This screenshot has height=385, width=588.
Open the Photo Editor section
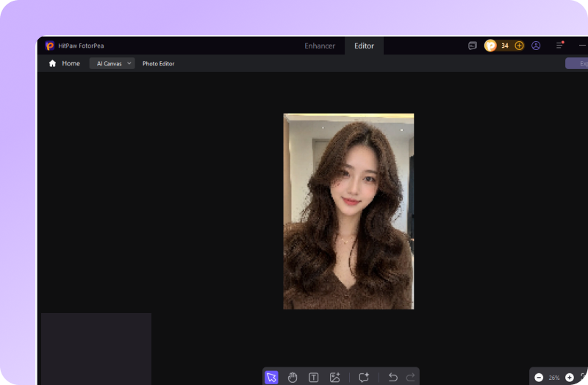click(x=158, y=64)
